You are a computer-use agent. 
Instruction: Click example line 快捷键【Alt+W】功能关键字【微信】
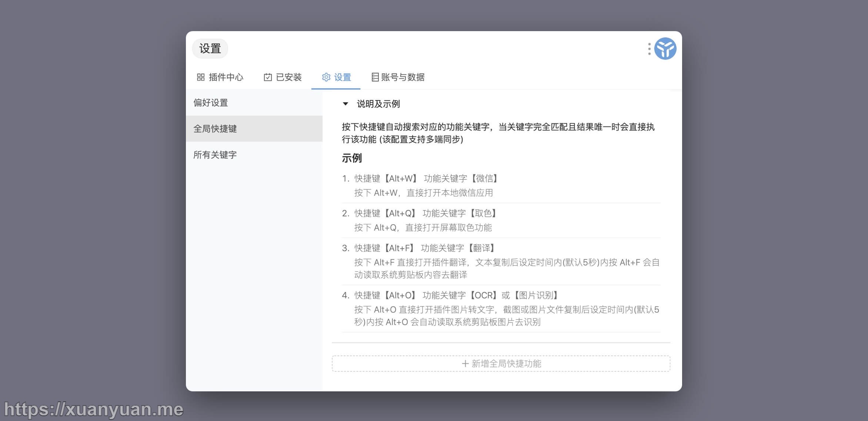[426, 179]
